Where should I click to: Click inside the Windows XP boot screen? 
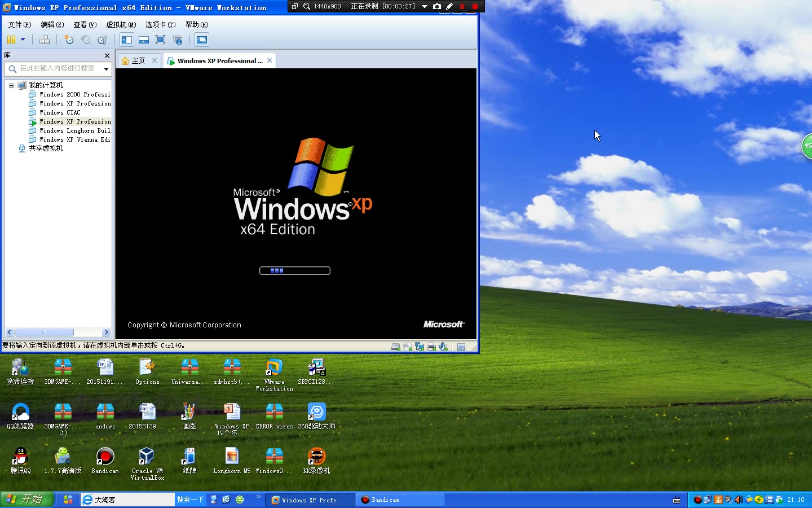(296, 204)
